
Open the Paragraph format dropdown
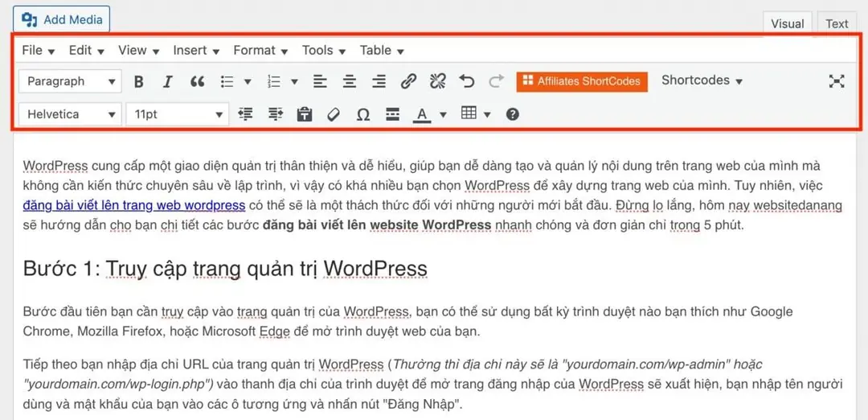(x=69, y=81)
